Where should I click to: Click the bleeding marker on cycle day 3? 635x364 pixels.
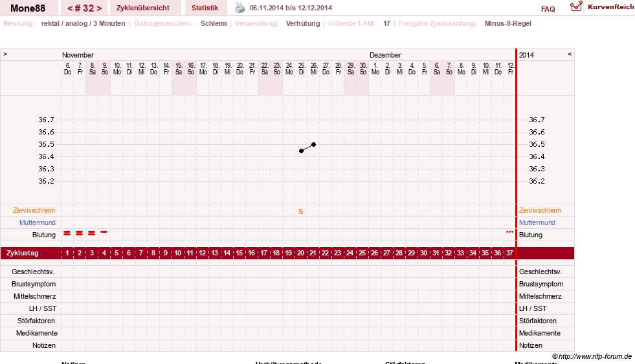(91, 233)
